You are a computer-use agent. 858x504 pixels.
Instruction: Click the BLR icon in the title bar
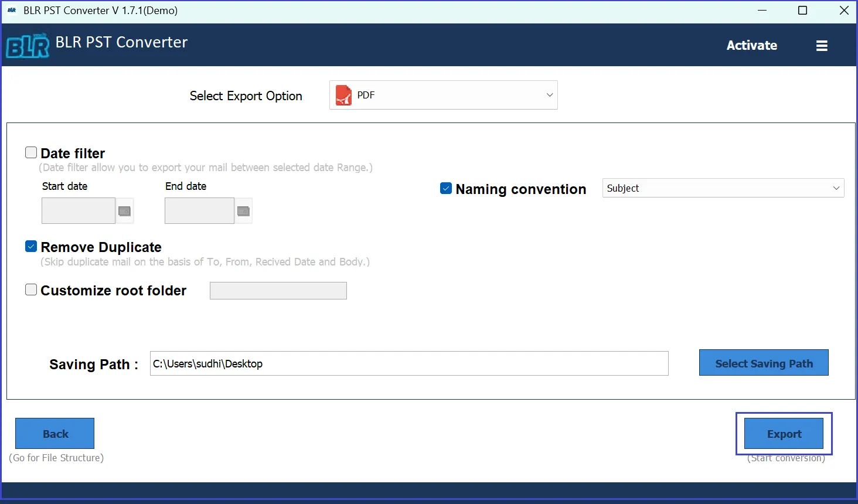click(12, 10)
